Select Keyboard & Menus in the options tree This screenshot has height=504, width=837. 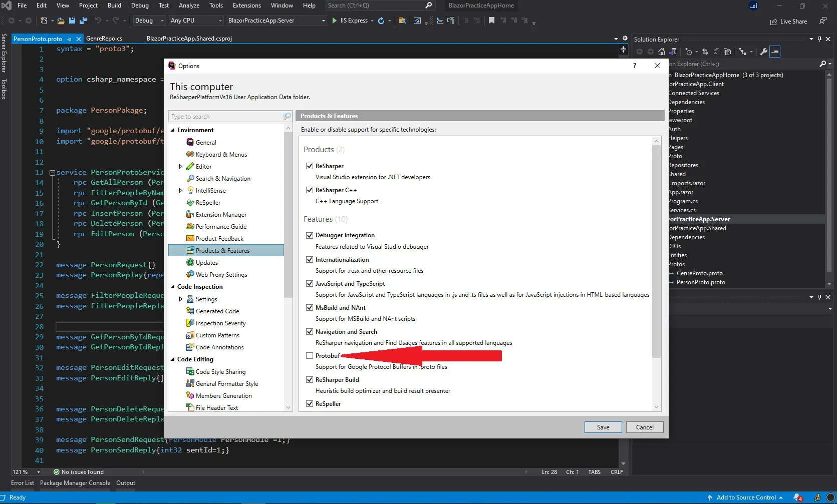click(221, 155)
